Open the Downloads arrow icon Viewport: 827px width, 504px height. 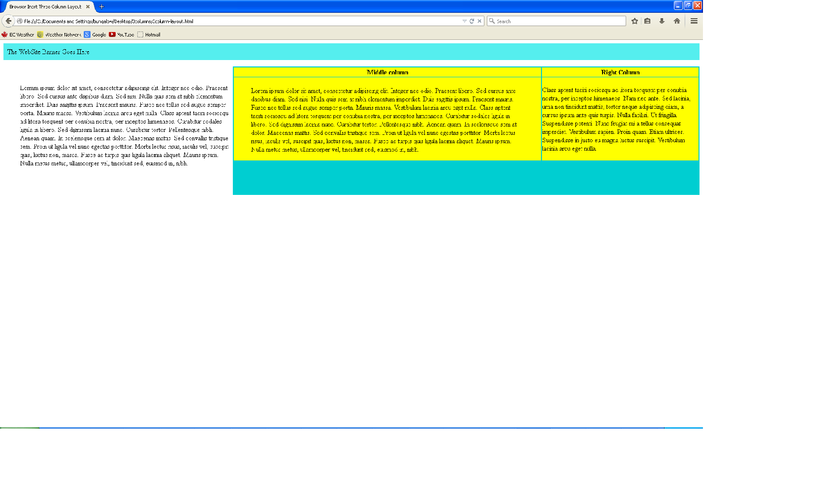click(662, 21)
